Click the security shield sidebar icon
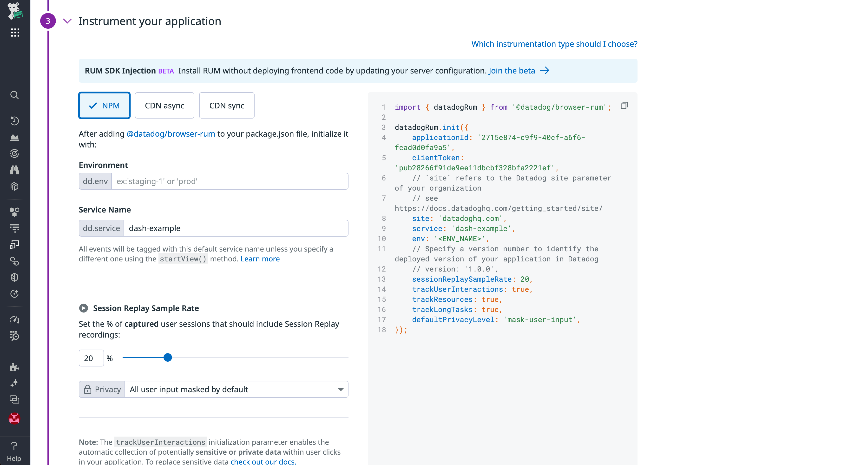Image resolution: width=868 pixels, height=465 pixels. [14, 277]
